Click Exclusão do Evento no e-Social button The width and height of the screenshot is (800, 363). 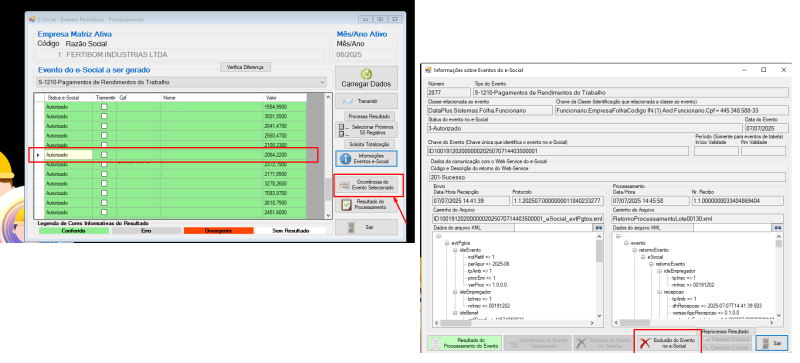click(668, 343)
